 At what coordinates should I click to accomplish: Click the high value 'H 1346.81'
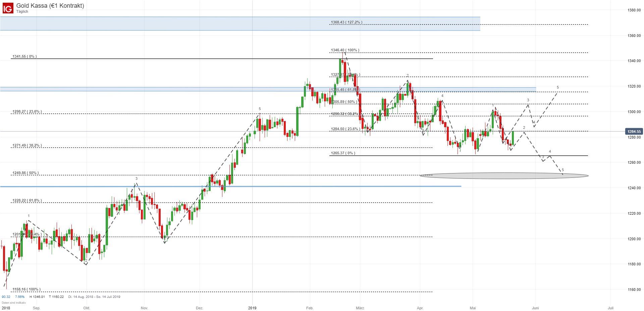click(x=37, y=297)
